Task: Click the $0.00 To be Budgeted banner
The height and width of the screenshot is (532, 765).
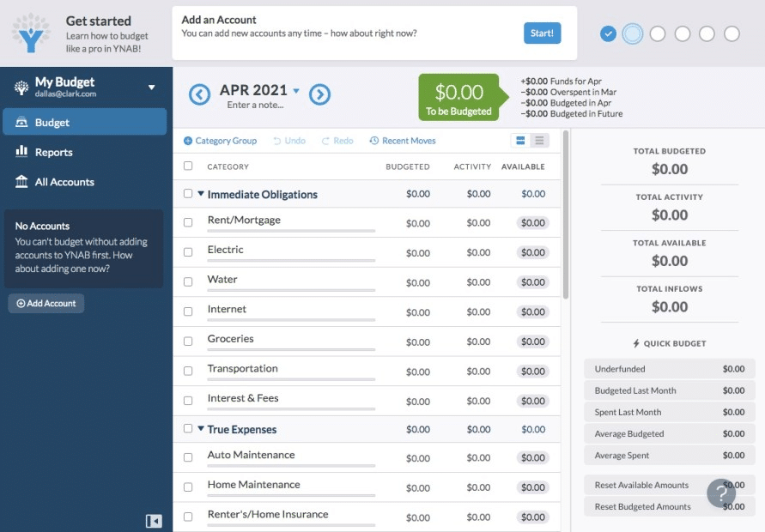Action: tap(464, 97)
